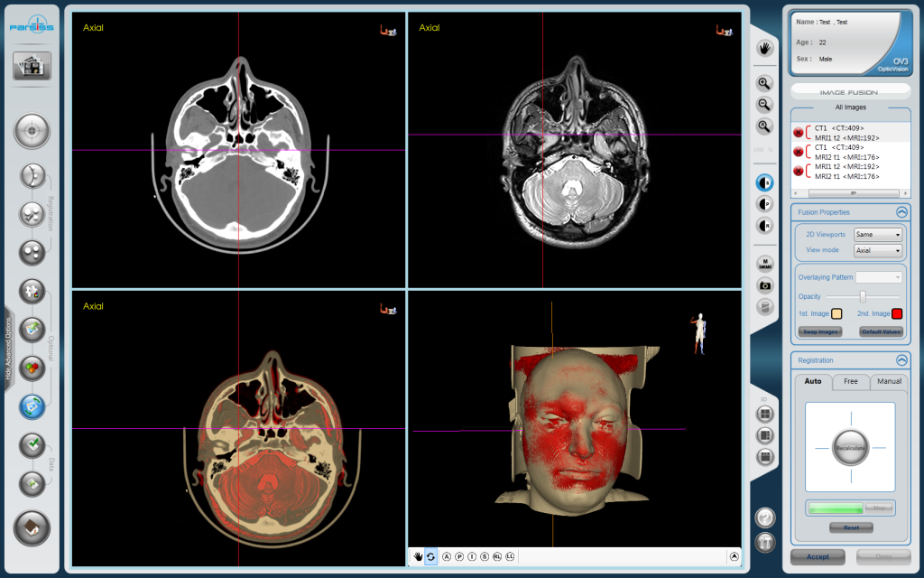Screen dimensions: 924x578
Task: Remove the MRI1 t2 / MRI2 t1 pair
Action: 798,172
